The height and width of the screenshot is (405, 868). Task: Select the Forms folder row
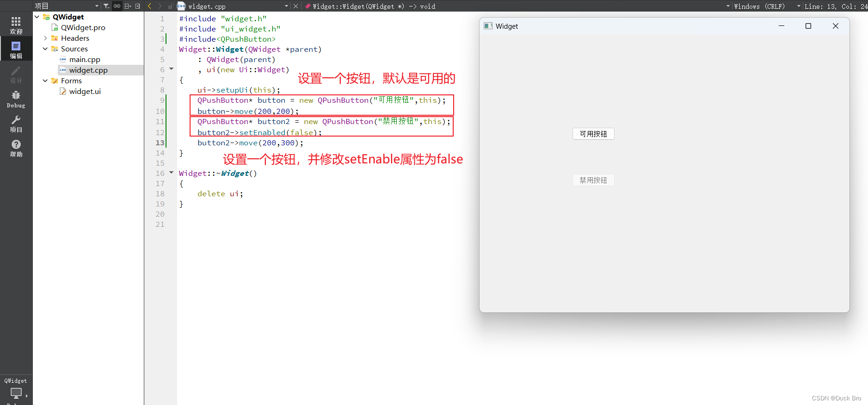(x=71, y=81)
